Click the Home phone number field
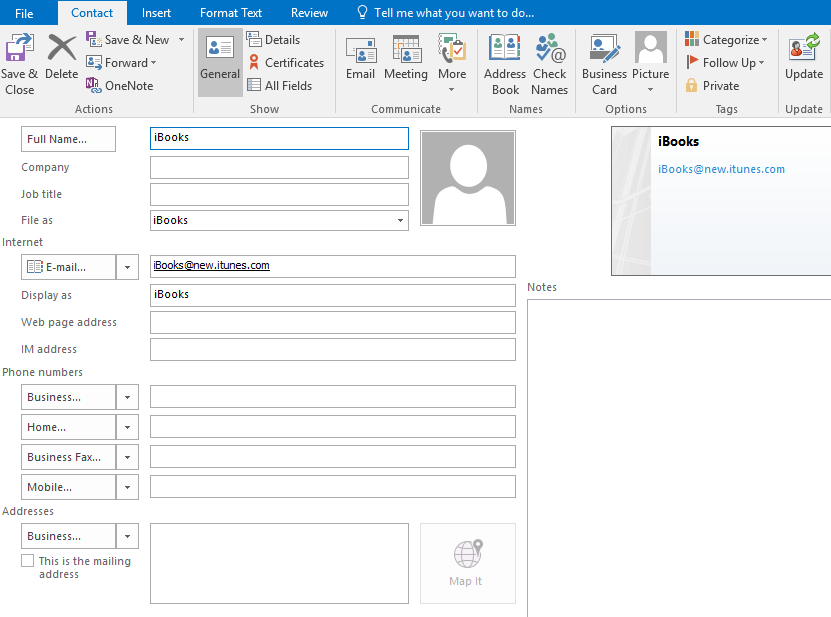Viewport: 831px width, 617px height. coord(333,427)
